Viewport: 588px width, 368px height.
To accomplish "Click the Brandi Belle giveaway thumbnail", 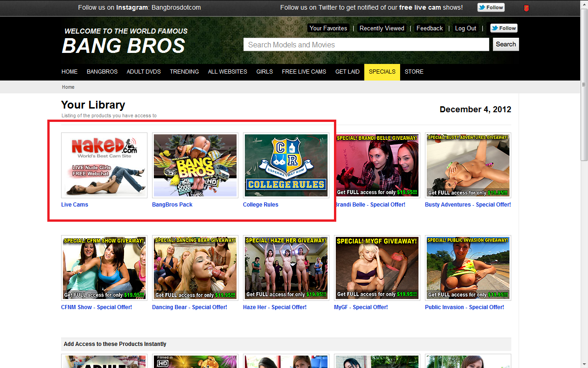I will [x=378, y=166].
